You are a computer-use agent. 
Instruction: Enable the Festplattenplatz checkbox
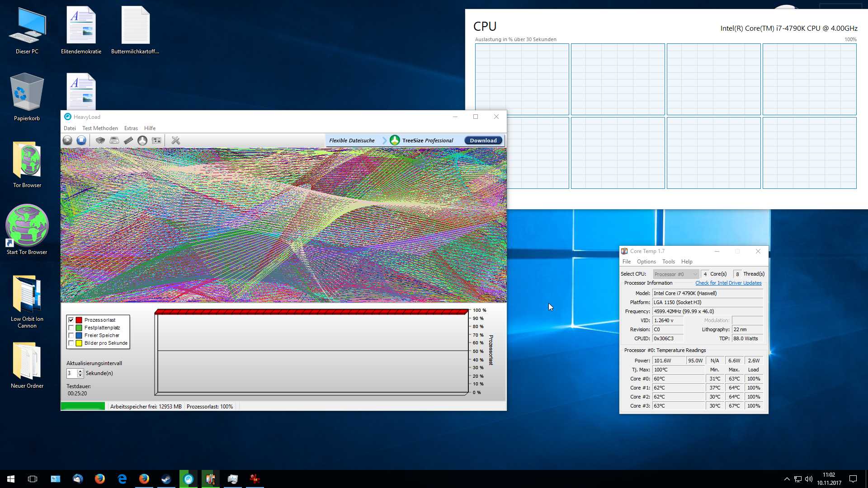point(71,328)
